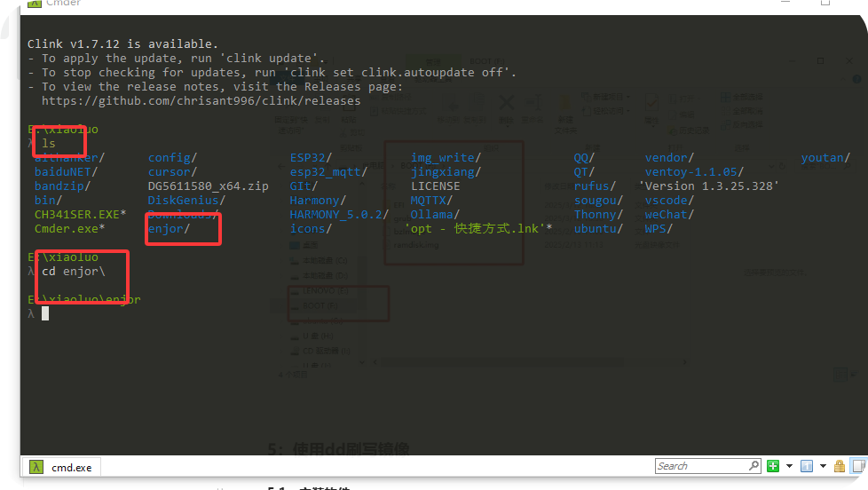868x490 pixels.
Task: Click the 'opt - 快捷方式.lnk' entry
Action: 478,229
